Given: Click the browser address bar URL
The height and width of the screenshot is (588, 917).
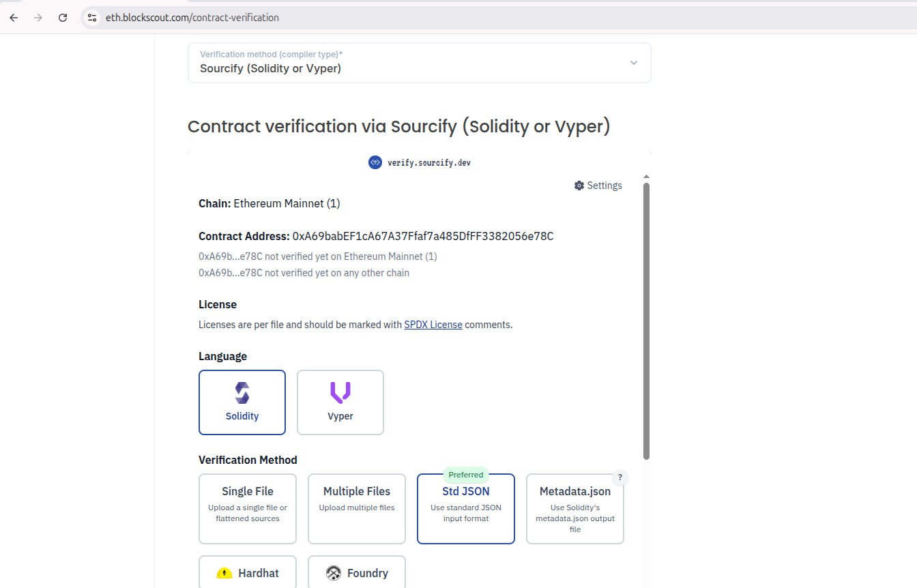Looking at the screenshot, I should 192,18.
